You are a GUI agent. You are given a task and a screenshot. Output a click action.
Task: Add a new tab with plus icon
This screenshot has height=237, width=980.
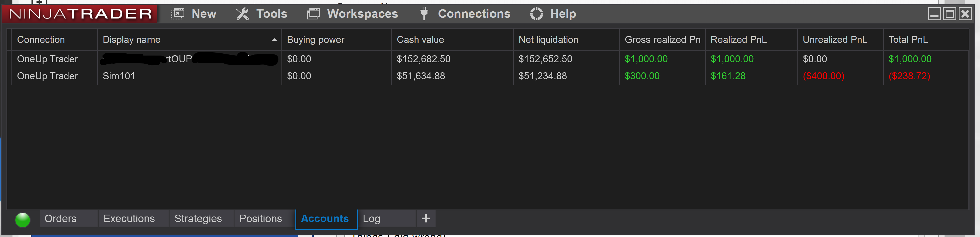coord(426,218)
